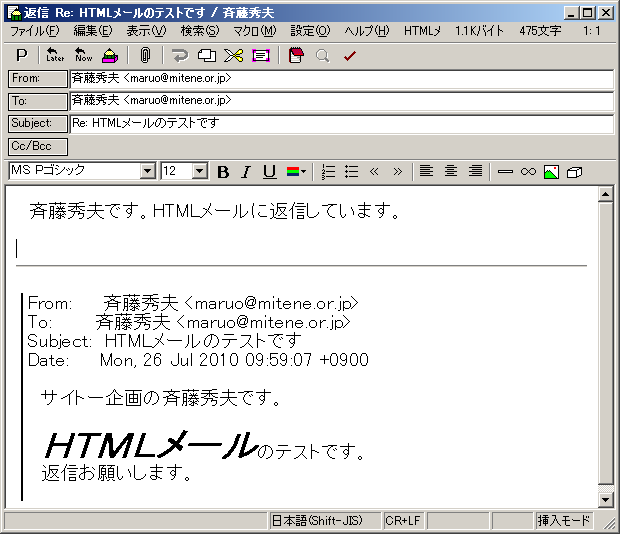
Task: Click the P (preview) toolbar icon
Action: pyautogui.click(x=22, y=55)
